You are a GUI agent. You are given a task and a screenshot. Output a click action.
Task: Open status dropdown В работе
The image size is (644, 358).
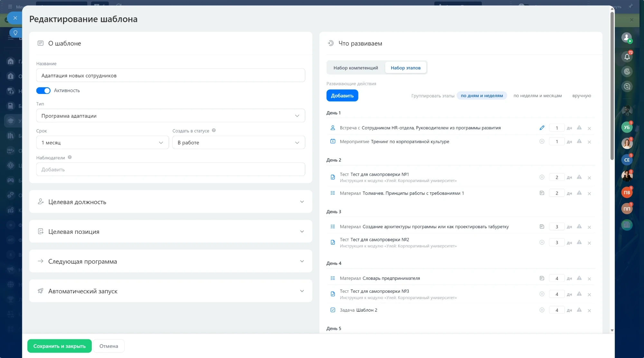239,142
